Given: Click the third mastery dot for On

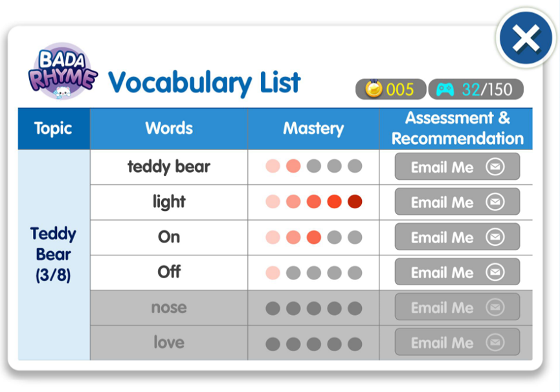Looking at the screenshot, I should tap(314, 237).
